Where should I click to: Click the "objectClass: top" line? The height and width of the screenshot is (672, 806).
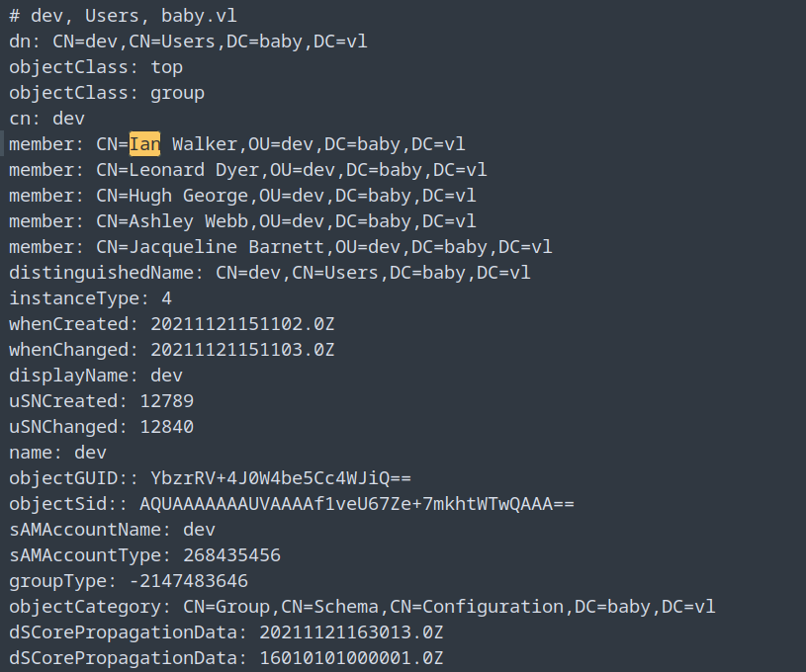96,68
